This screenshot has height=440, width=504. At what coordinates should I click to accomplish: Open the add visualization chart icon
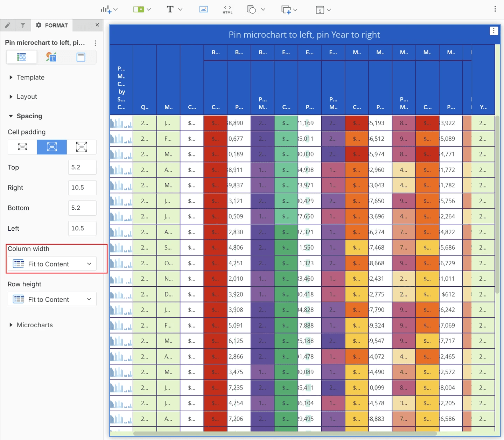(x=106, y=9)
